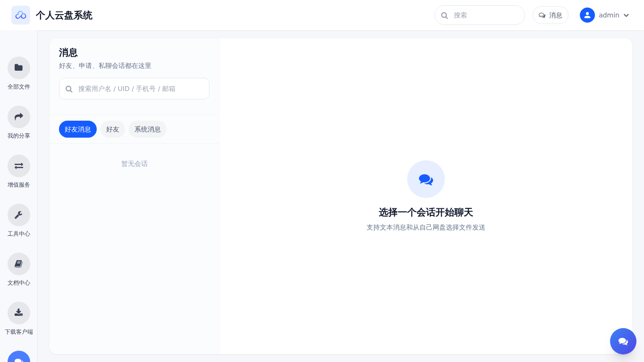
Task: Focus the 搜索用户名 / UID search field
Action: [134, 89]
